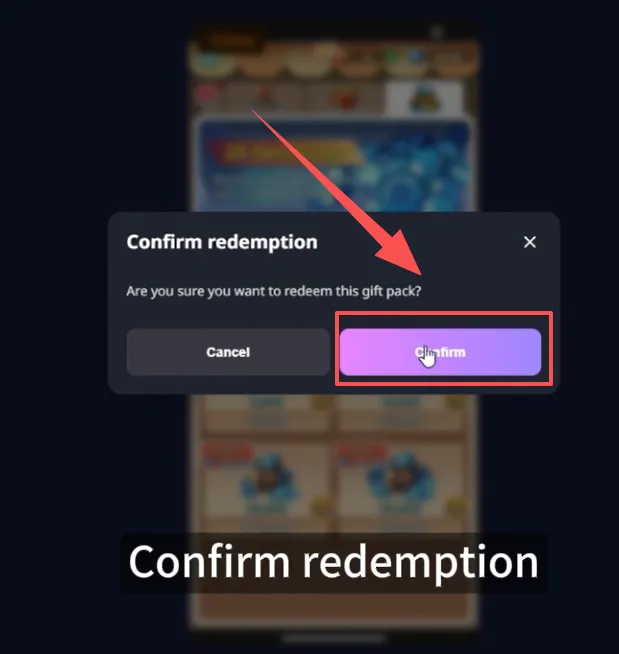
Task: Click the red round icon at left of tab row
Action: click(x=205, y=94)
